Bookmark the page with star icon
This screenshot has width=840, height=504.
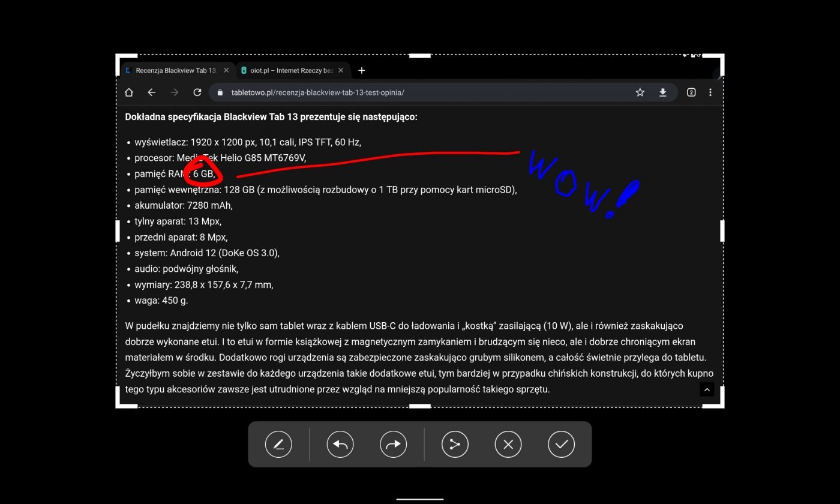pyautogui.click(x=640, y=92)
